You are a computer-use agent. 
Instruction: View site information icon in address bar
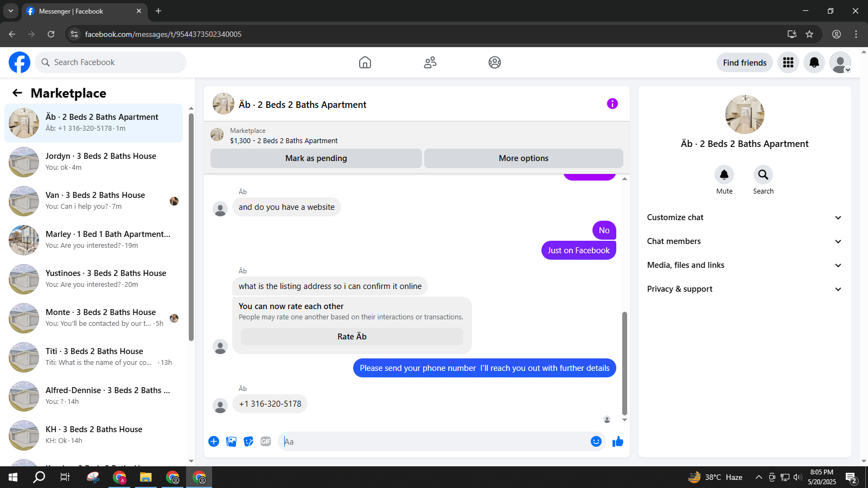pos(74,34)
